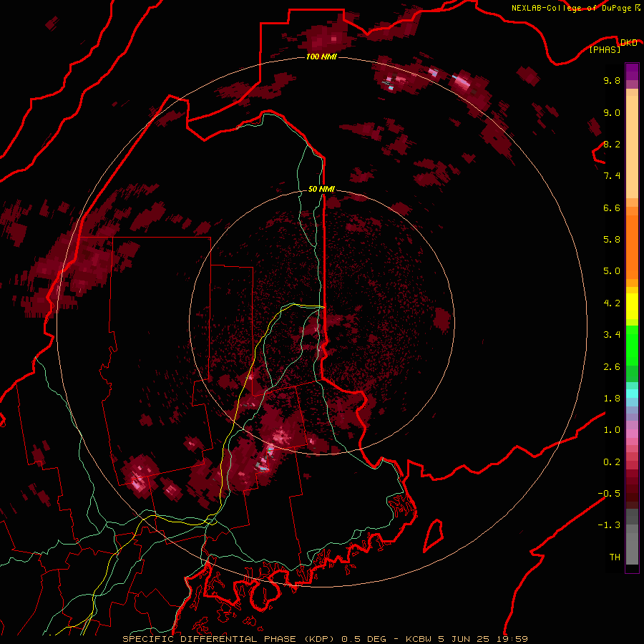Select the 1.8 color scale value

612,399
